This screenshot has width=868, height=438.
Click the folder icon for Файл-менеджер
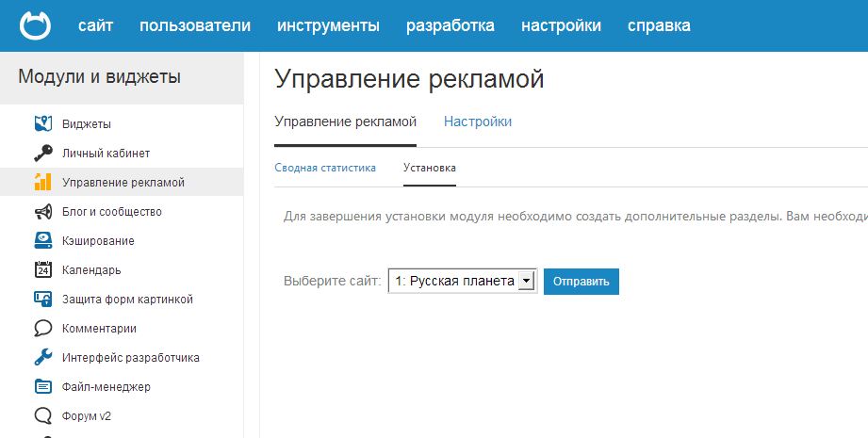click(x=43, y=386)
